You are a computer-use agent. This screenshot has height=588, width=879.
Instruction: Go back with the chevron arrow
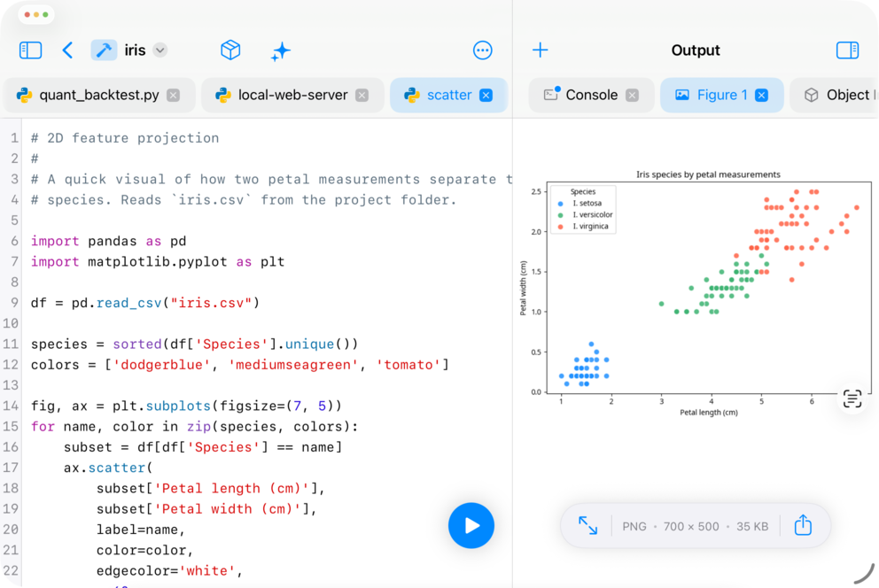point(67,50)
